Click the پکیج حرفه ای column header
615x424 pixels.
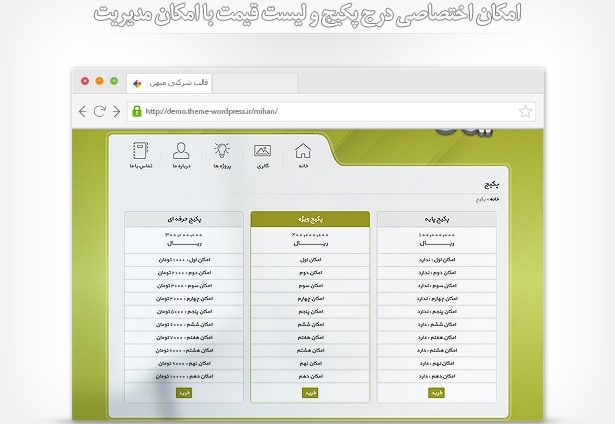(183, 219)
